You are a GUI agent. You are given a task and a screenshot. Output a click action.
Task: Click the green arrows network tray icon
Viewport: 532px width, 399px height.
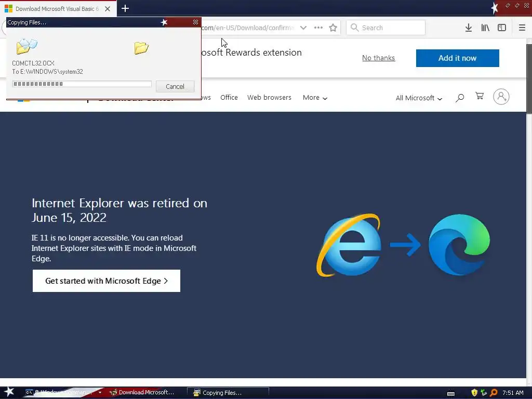click(x=484, y=393)
